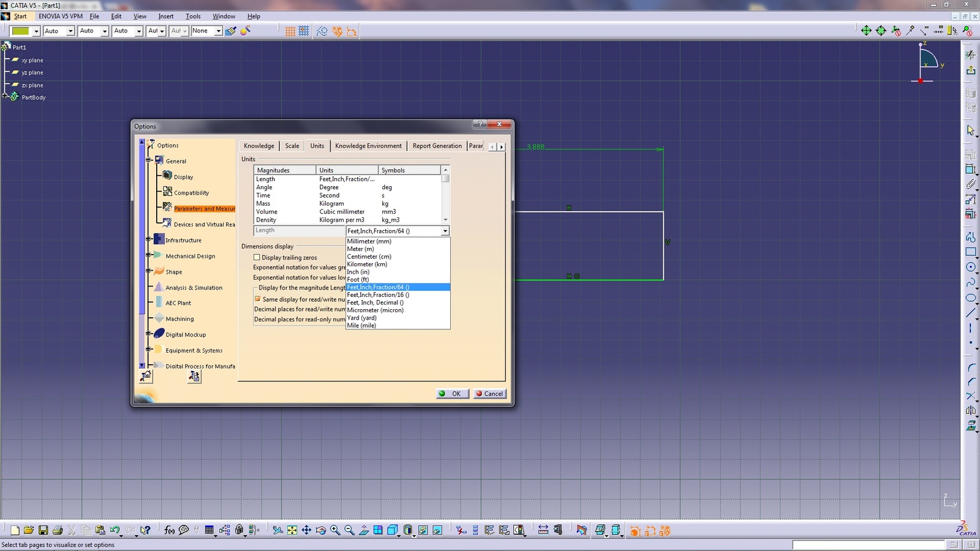980x551 pixels.
Task: Click the What's This help pointer icon
Action: click(x=145, y=530)
